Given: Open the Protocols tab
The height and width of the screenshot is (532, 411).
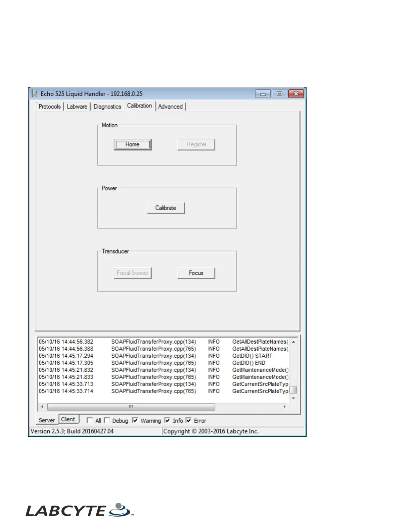Looking at the screenshot, I should pos(49,106).
